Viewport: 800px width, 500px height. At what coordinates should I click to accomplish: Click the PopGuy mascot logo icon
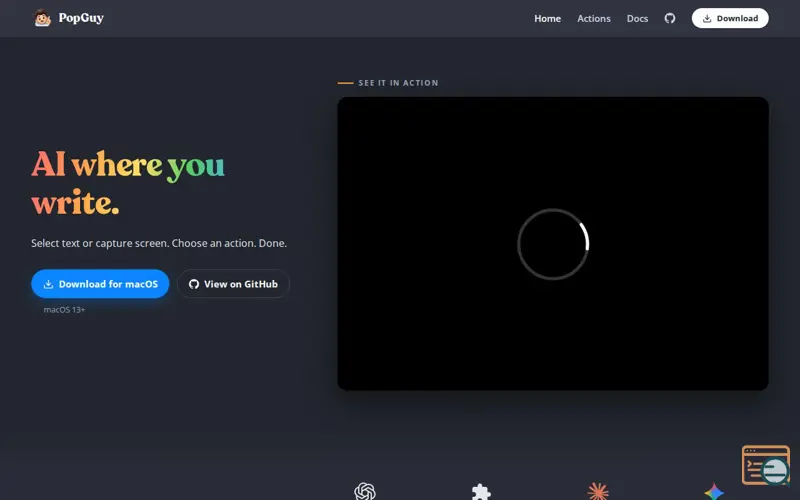coord(42,18)
